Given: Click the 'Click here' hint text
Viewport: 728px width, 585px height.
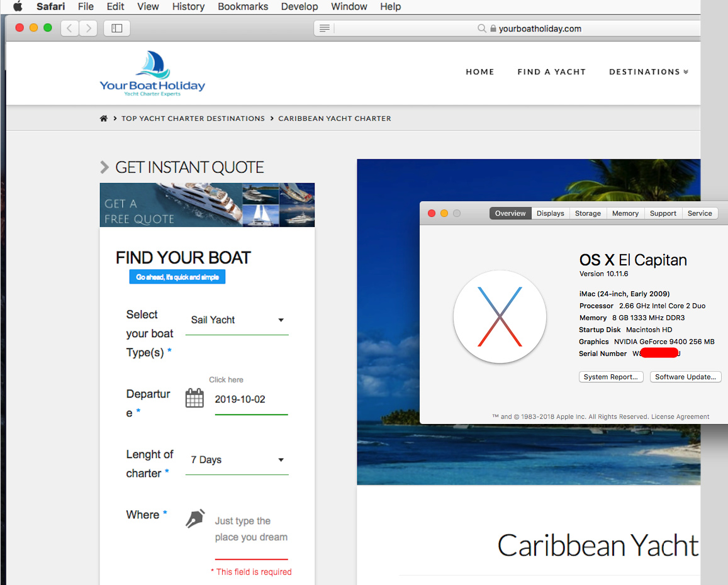Looking at the screenshot, I should [x=226, y=380].
